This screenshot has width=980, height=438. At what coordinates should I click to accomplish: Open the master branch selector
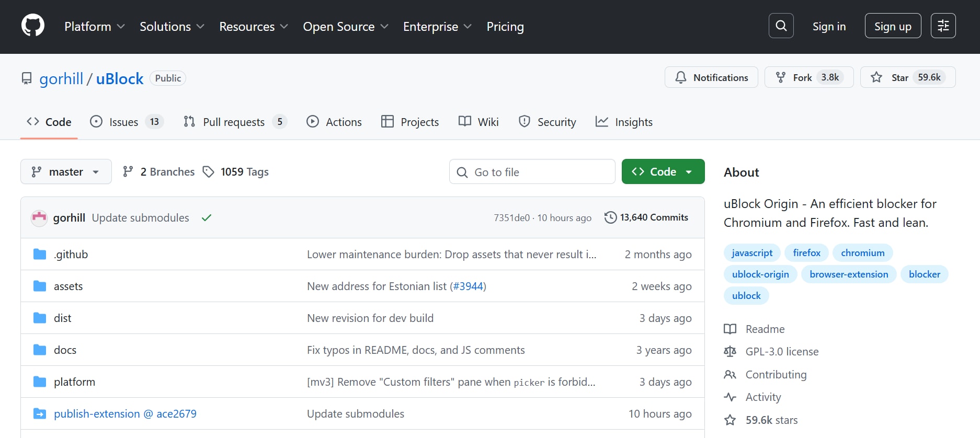click(66, 171)
